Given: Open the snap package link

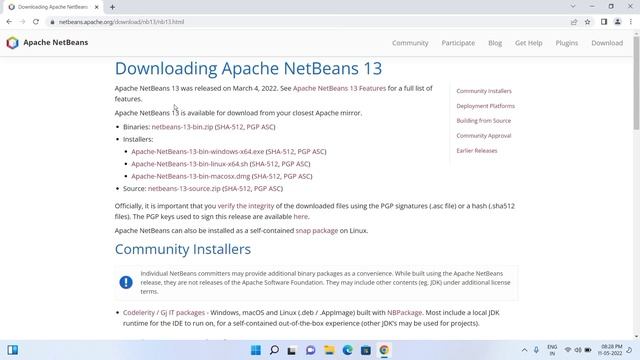Looking at the screenshot, I should (317, 231).
